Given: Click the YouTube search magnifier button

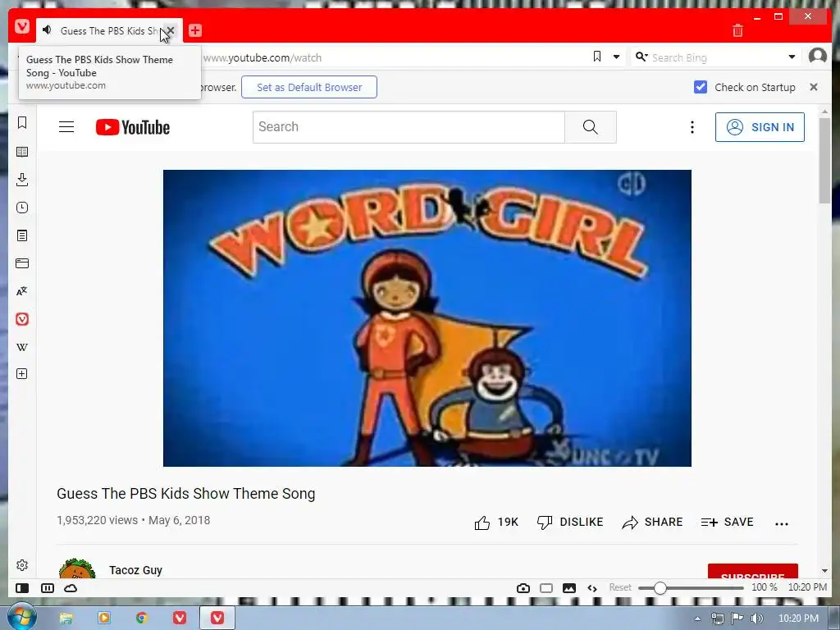Looking at the screenshot, I should (591, 127).
